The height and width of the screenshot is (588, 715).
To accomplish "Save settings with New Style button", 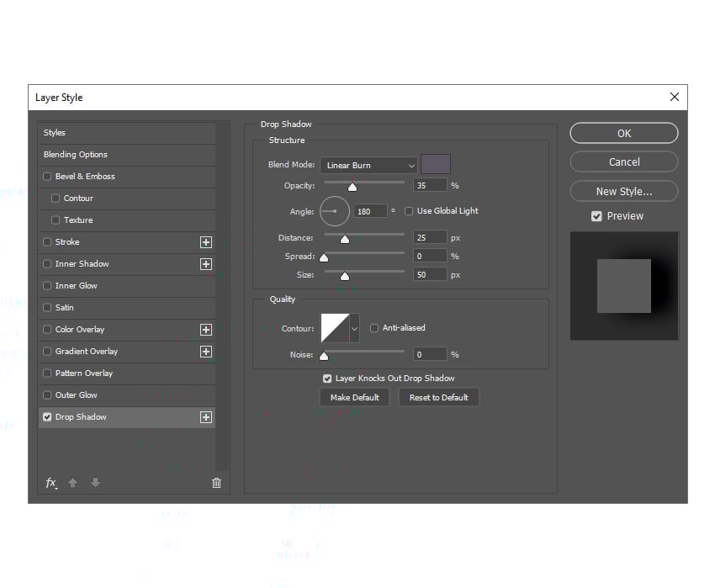I will click(x=623, y=191).
